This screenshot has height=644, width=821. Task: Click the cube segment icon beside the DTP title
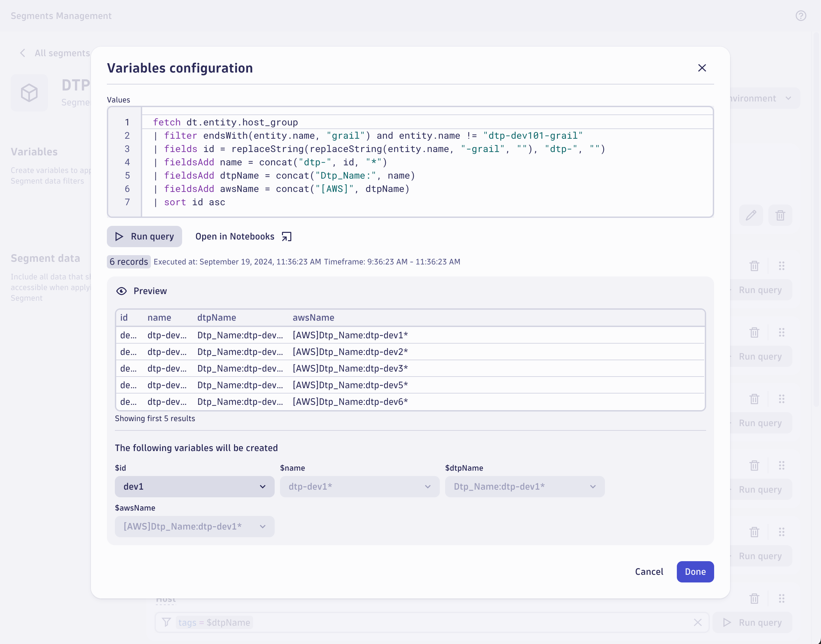(30, 93)
